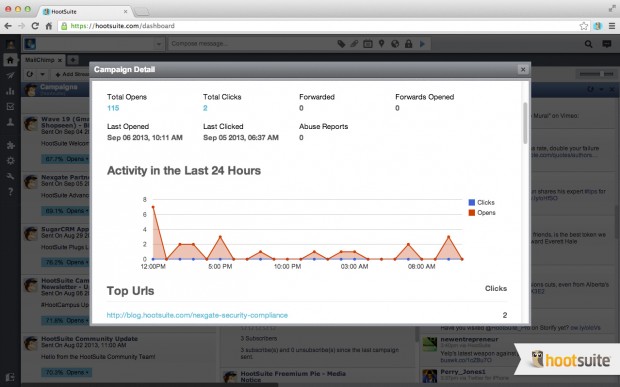Image resolution: width=620 pixels, height=387 pixels.
Task: Click the padlock privacy icon
Action: tap(408, 44)
